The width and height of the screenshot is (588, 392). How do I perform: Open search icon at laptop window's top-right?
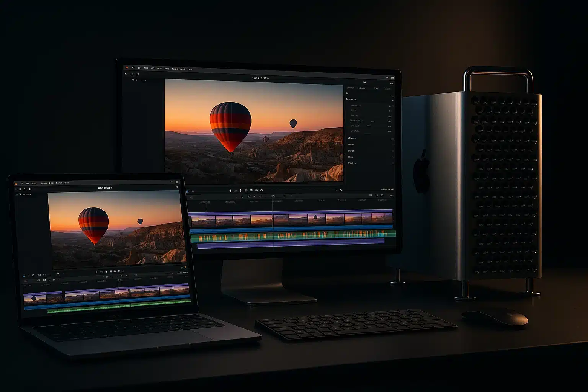(171, 182)
